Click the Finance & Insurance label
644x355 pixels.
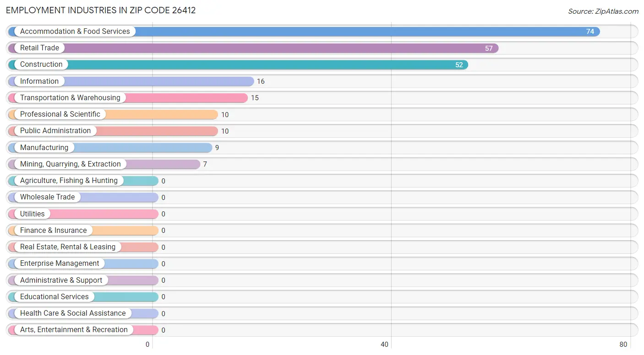(53, 230)
